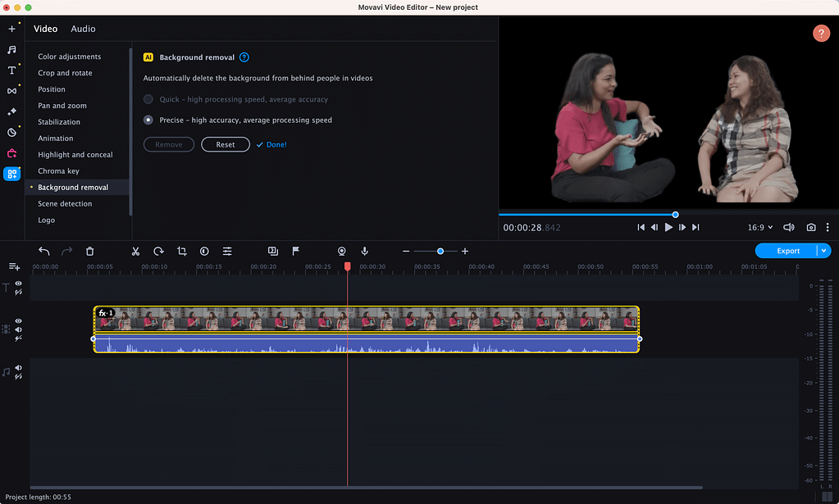
Task: Open the background removal help icon
Action: (244, 57)
